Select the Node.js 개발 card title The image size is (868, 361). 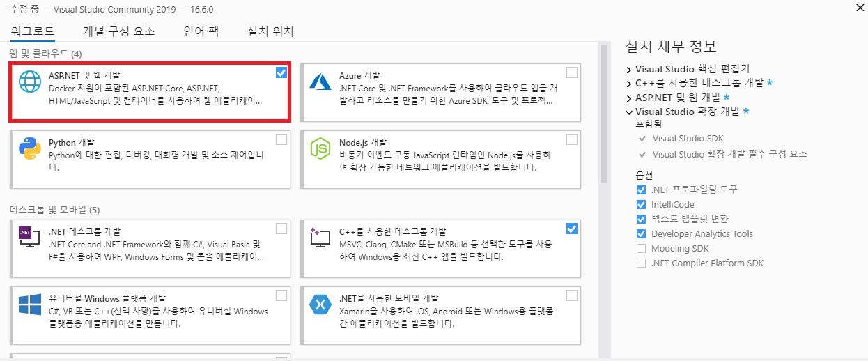[x=362, y=142]
